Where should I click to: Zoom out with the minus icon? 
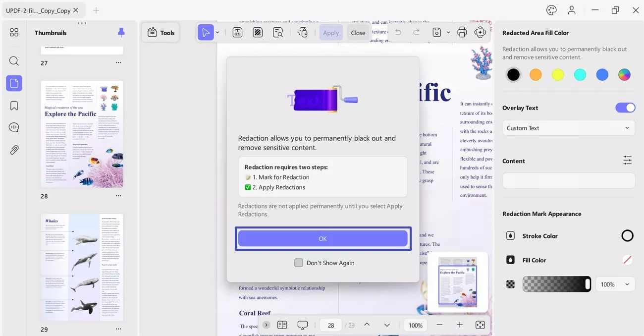point(439,325)
